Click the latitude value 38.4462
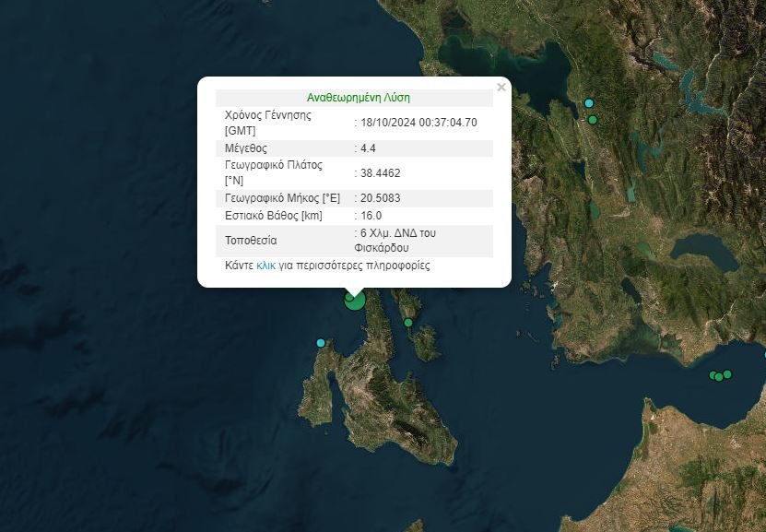Screen dimensions: 766x532 [380, 173]
